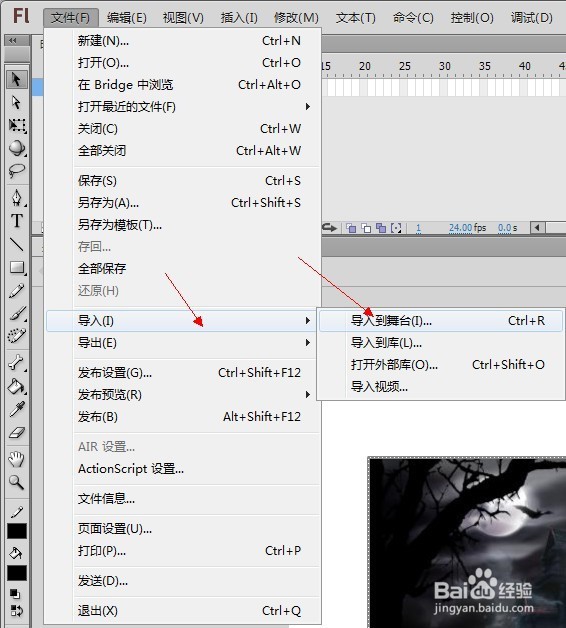566x628 pixels.
Task: Select the Text tool
Action: pyautogui.click(x=16, y=221)
